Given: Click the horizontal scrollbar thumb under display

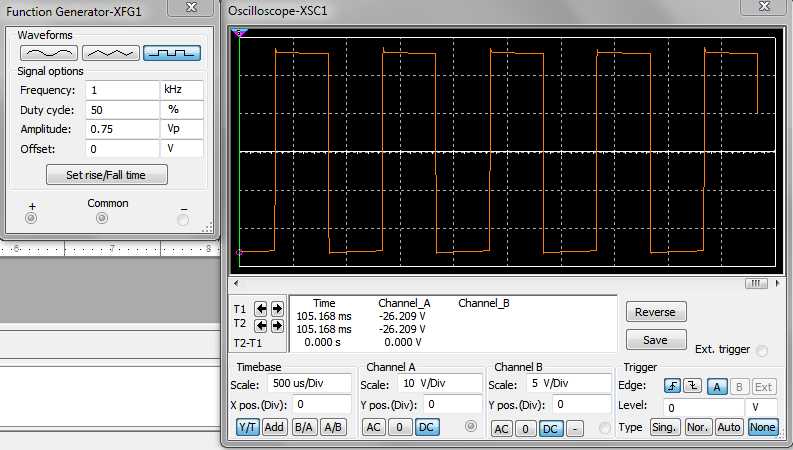Looking at the screenshot, I should pyautogui.click(x=756, y=283).
